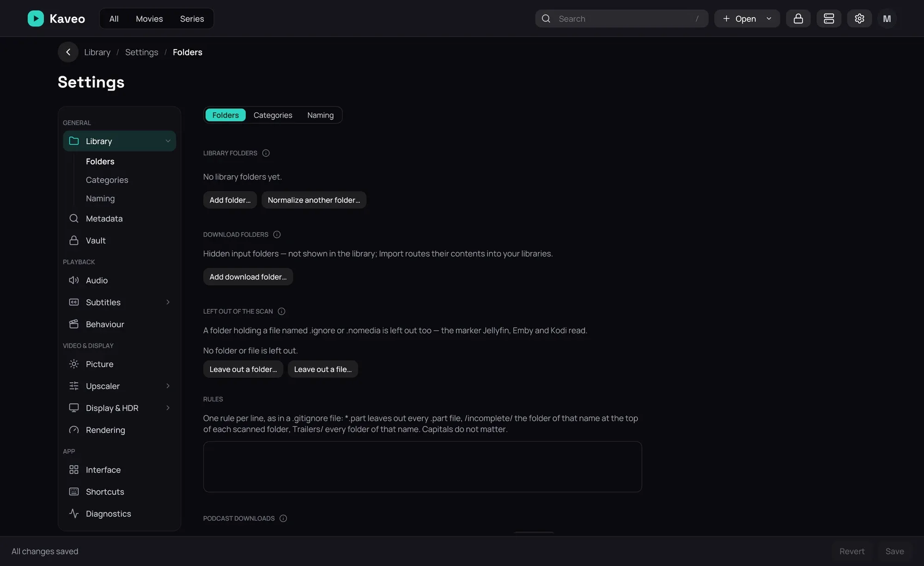Show info for Library Folders section

pos(266,153)
